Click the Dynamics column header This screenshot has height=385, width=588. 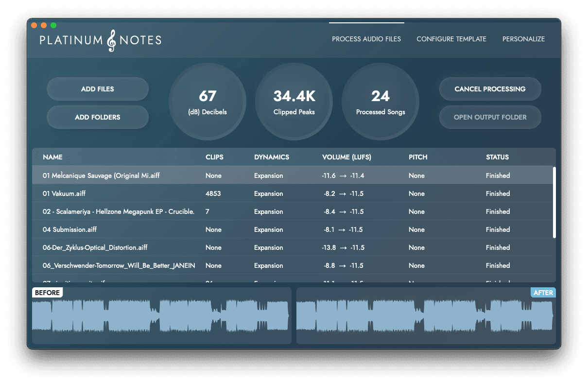point(272,157)
